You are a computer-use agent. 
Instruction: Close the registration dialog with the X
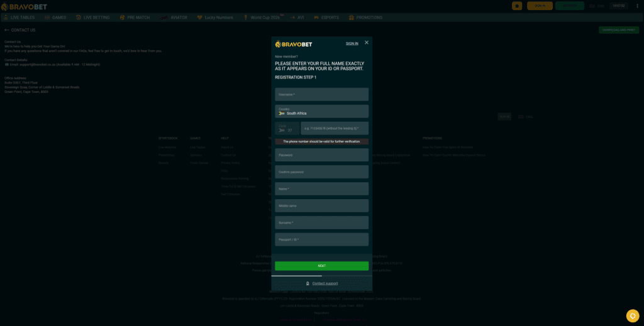tap(367, 43)
